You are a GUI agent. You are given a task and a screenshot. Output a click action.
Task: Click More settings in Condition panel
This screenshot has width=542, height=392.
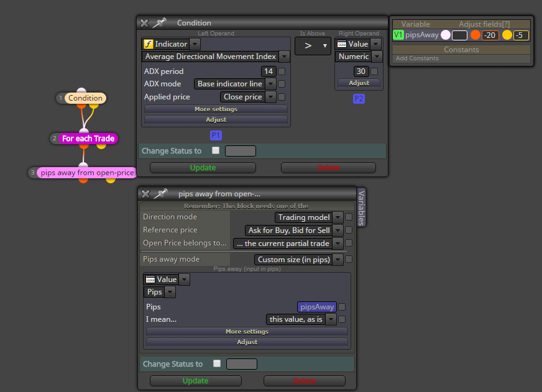tap(216, 109)
